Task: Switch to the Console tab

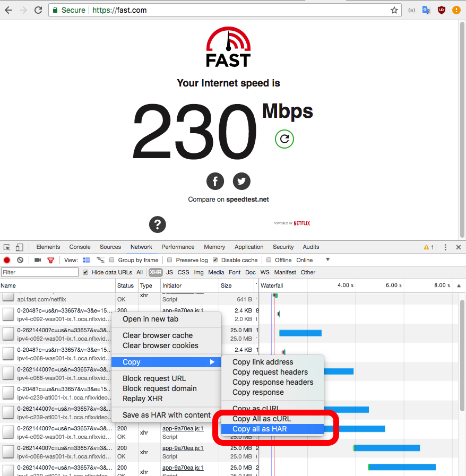Action: point(80,247)
